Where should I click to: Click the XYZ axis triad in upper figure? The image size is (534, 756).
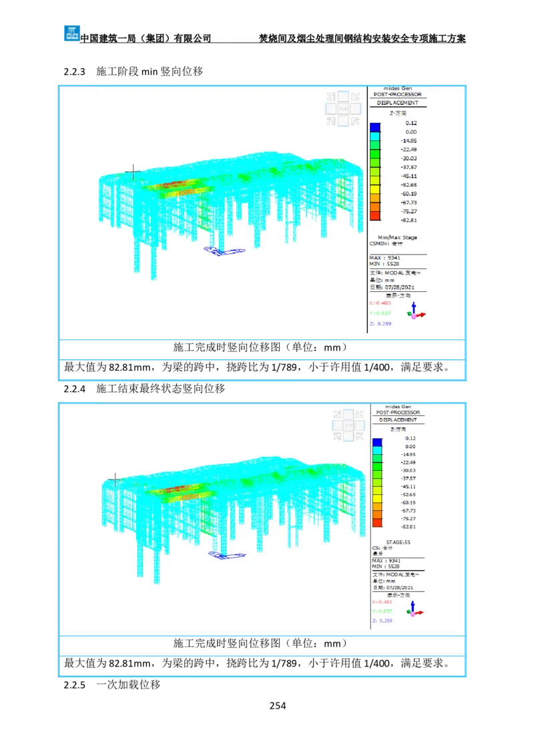(x=417, y=312)
